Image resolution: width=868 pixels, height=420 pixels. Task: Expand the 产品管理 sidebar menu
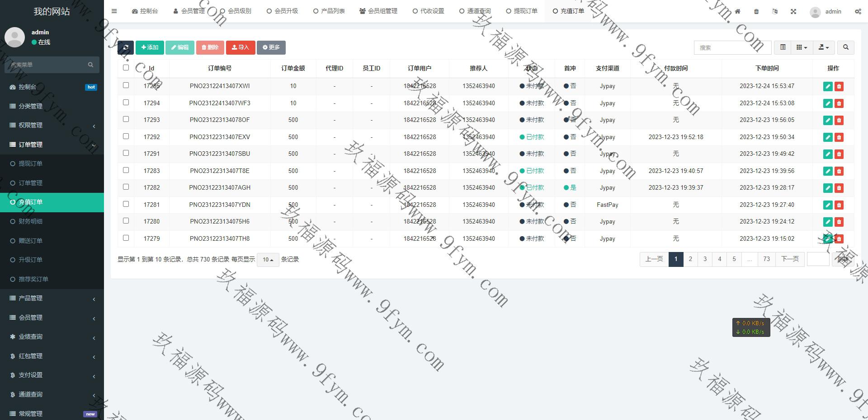click(x=52, y=299)
